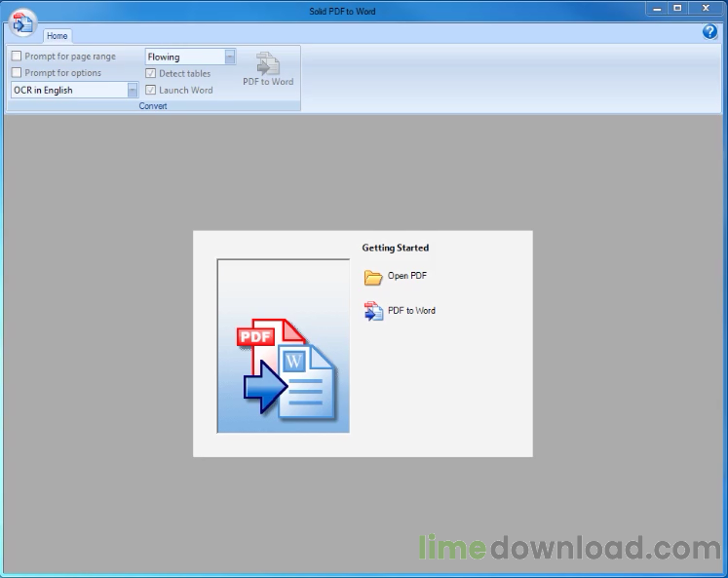Click the Getting Started heading

pyautogui.click(x=395, y=248)
